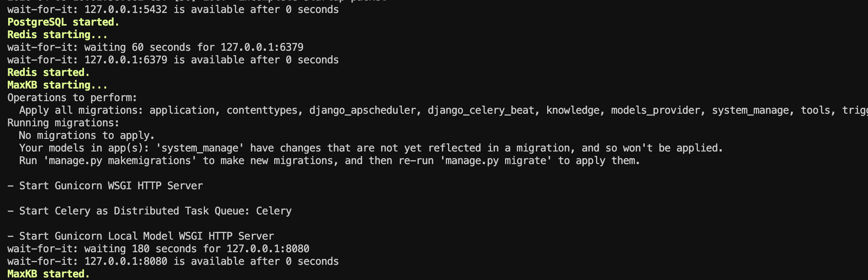The image size is (868, 280).
Task: Click the 'Redis started.' status line
Action: (48, 73)
